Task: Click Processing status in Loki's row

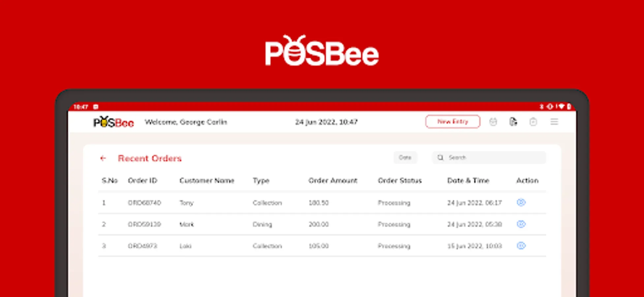Action: click(x=394, y=246)
